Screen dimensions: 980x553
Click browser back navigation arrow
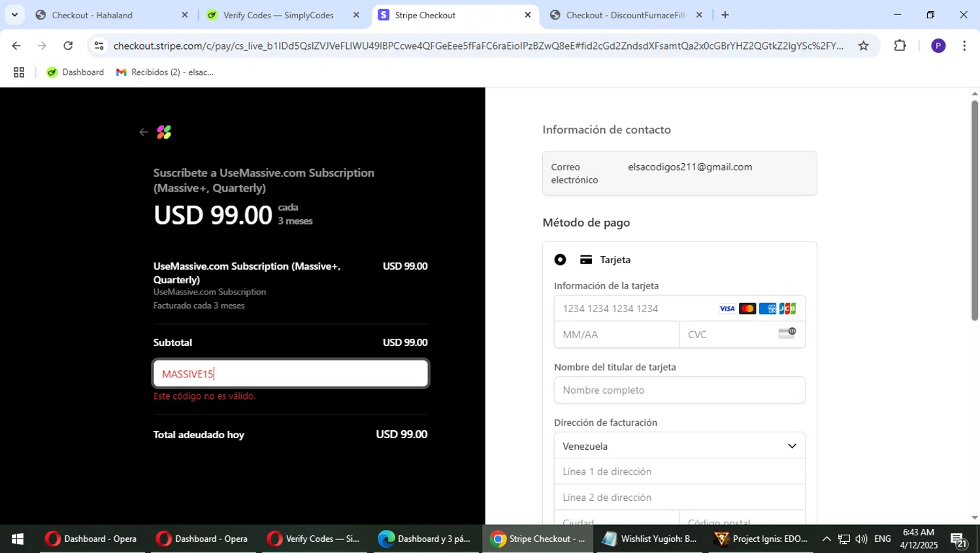click(x=16, y=46)
